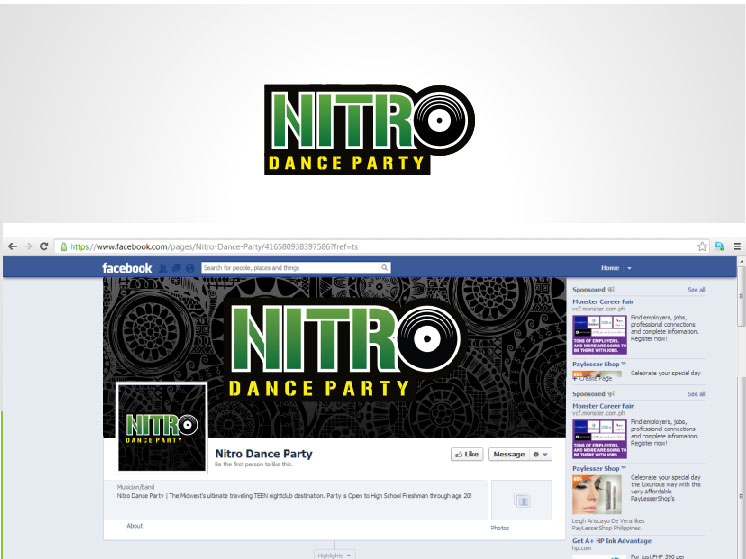Click the browser back arrow
The height and width of the screenshot is (559, 746).
pyautogui.click(x=13, y=246)
